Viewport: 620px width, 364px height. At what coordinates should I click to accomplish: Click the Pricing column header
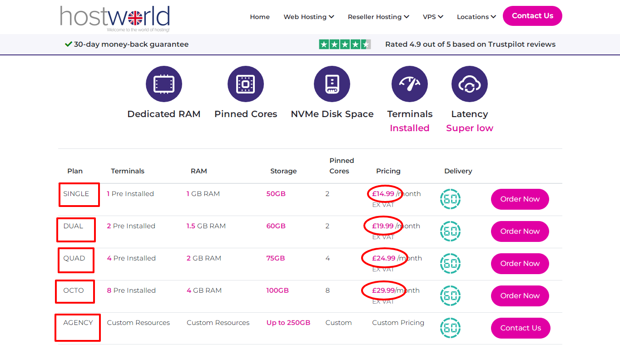pyautogui.click(x=388, y=171)
